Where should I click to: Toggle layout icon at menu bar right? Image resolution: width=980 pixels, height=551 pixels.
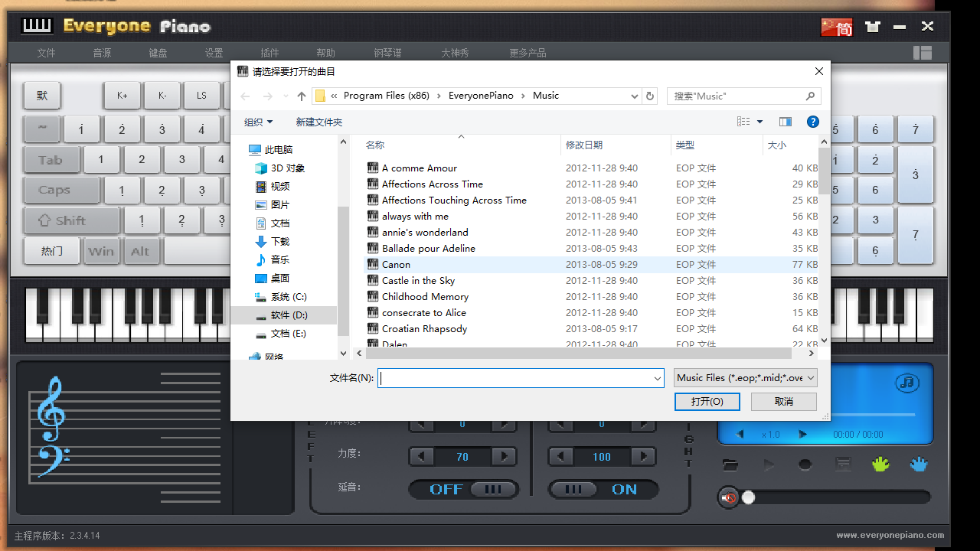(x=923, y=53)
